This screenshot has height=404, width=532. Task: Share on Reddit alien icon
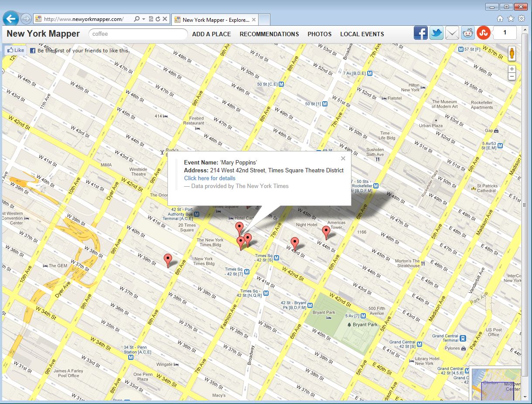pos(468,33)
